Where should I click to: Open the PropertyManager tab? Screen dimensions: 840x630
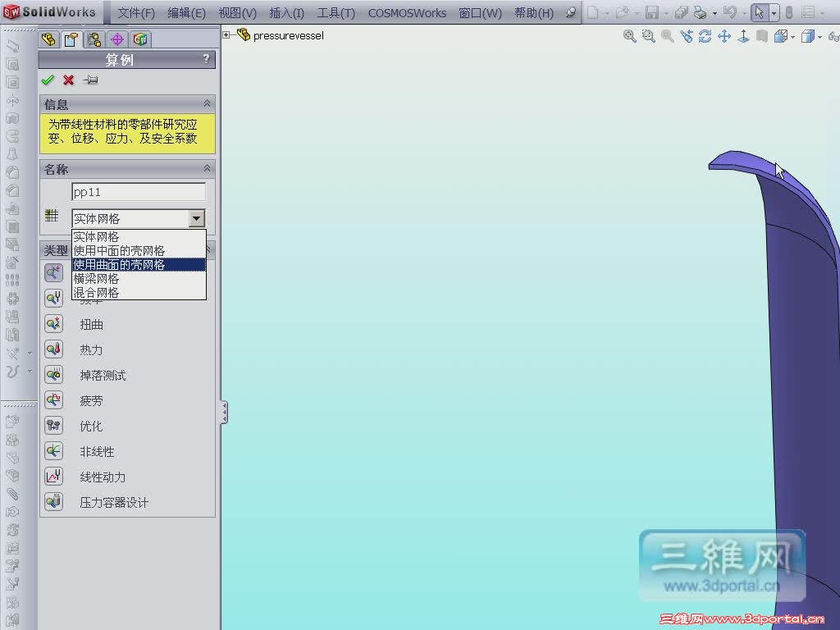pyautogui.click(x=71, y=39)
